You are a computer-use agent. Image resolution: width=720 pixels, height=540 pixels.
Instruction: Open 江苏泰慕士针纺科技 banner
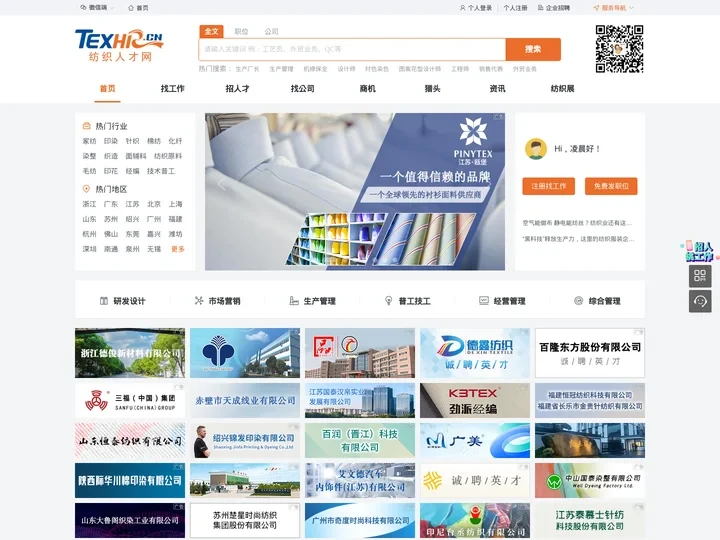point(590,520)
